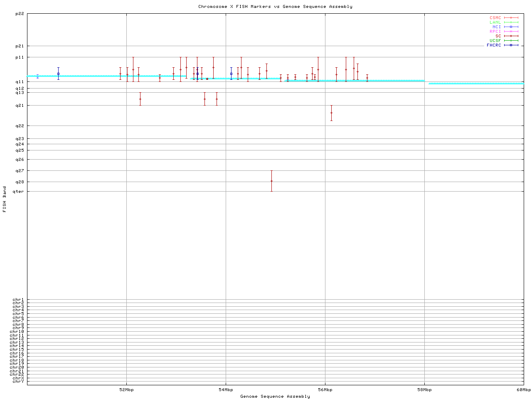The image size is (532, 399).
Task: Click the p22 band label on y-axis
Action: click(x=20, y=14)
